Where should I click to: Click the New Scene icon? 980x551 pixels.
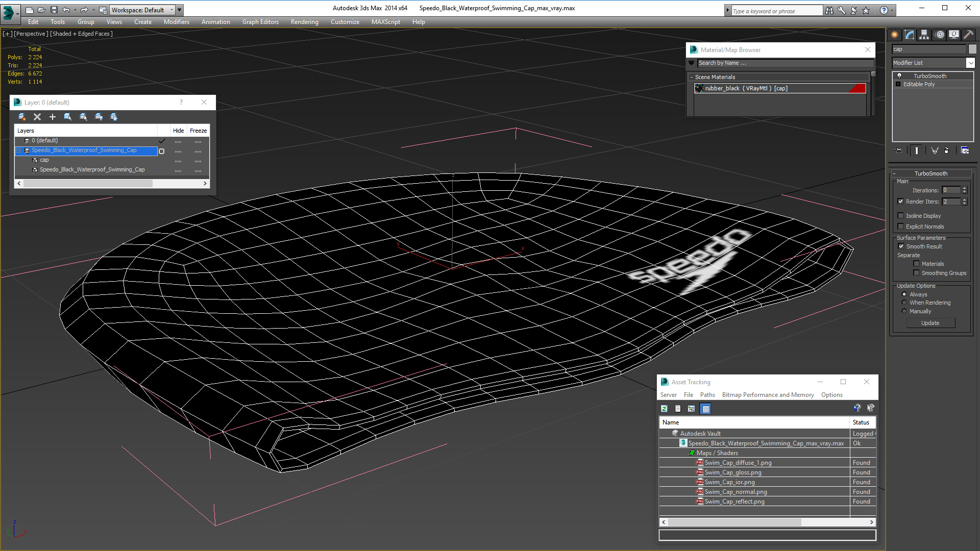[30, 10]
